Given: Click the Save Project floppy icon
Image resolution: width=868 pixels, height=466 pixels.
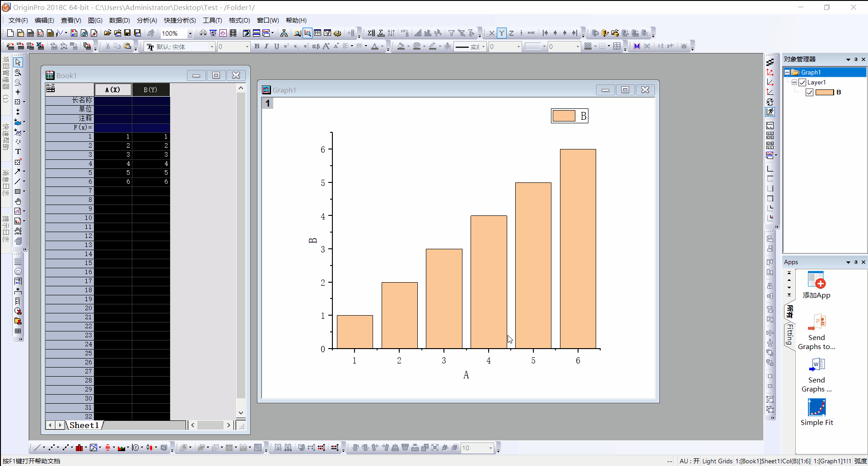Looking at the screenshot, I should 127,33.
